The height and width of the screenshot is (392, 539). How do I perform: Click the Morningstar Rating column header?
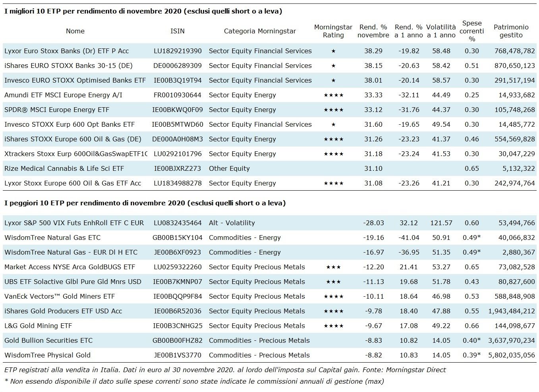click(x=333, y=31)
